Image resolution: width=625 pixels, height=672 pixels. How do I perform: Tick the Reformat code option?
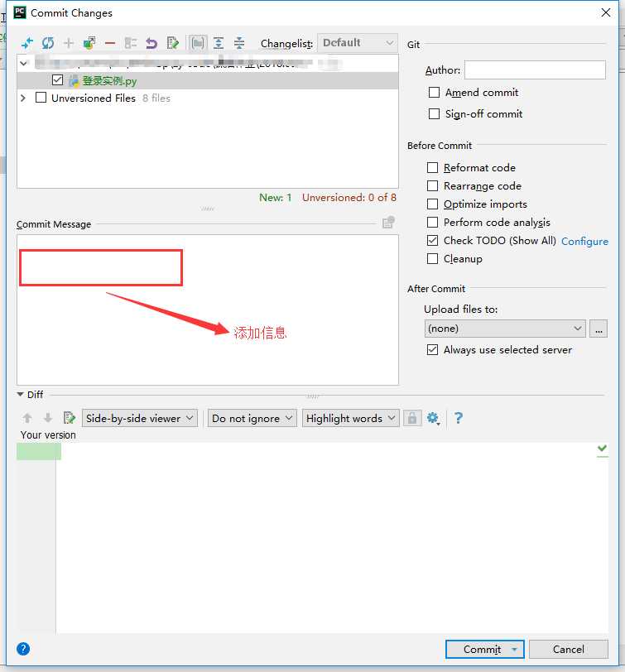pyautogui.click(x=432, y=167)
